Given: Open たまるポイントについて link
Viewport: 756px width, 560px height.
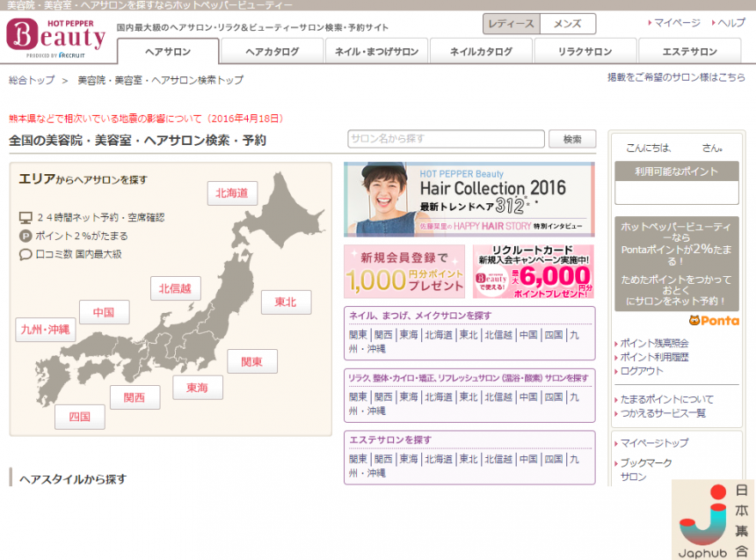Looking at the screenshot, I should coord(667,399).
